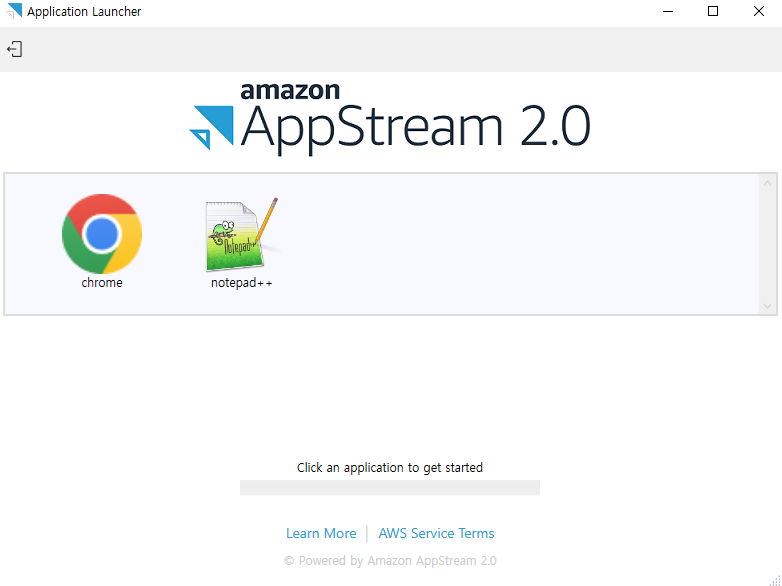
Task: Maximize the Application Launcher window
Action: click(713, 11)
